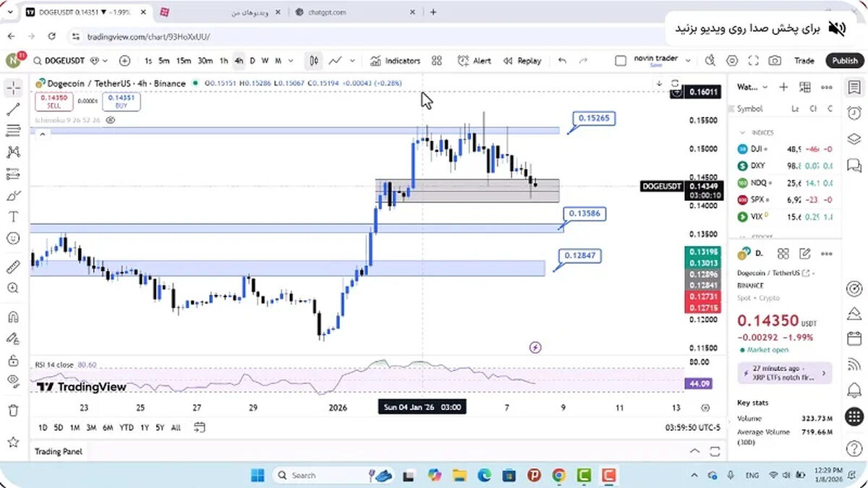Screen dimensions: 868x488
Task: Click the compare or add symbol plus icon
Action: [x=124, y=61]
